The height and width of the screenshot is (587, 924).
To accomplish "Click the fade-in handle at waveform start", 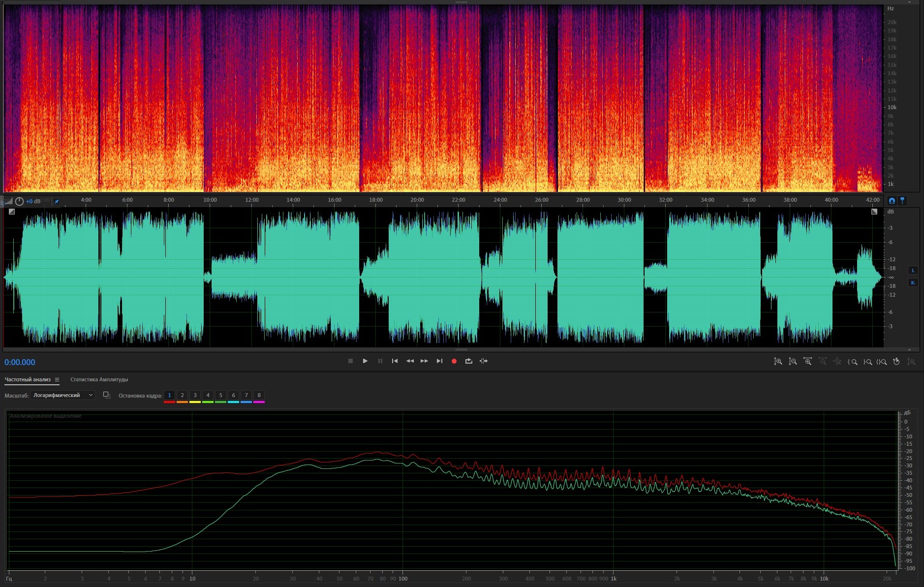I will click(x=12, y=212).
